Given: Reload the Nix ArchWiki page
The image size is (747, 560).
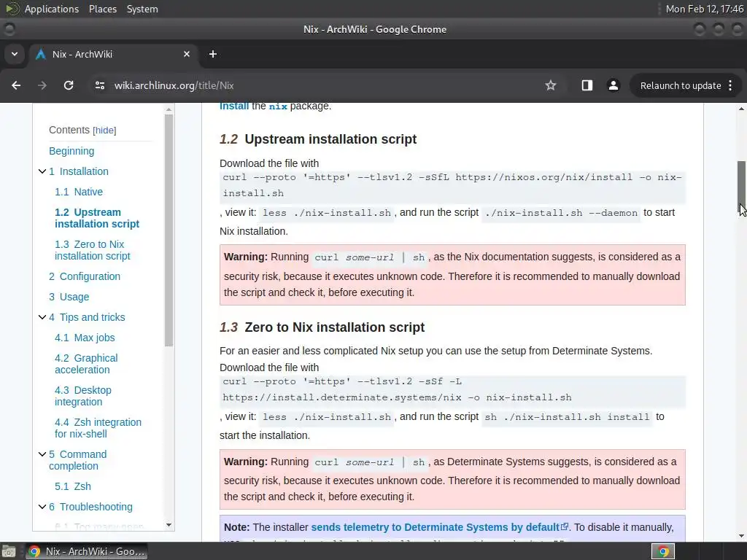Looking at the screenshot, I should tap(69, 85).
